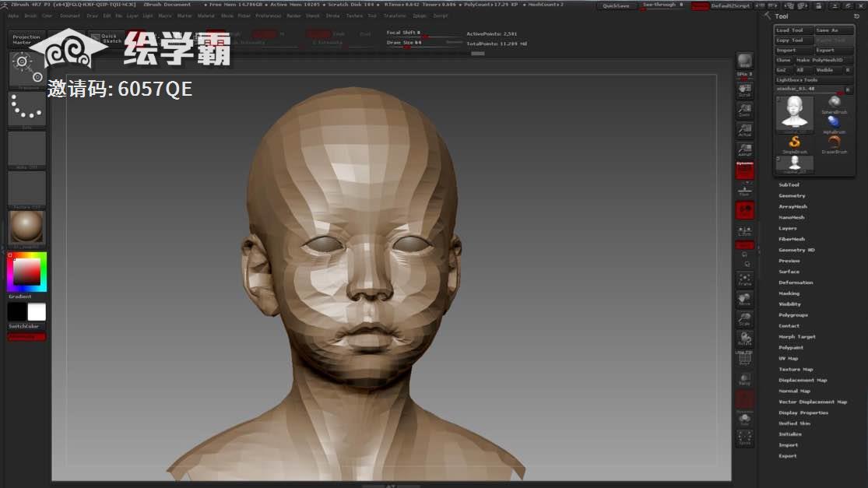Screen dimensions: 868x488
Task: Click the Projection Master button
Action: click(26, 39)
